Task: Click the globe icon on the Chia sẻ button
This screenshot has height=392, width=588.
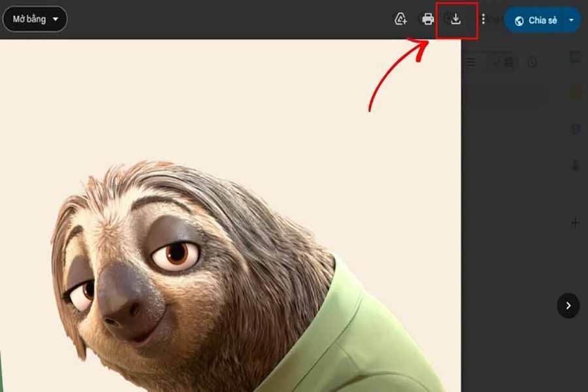Action: pos(519,21)
